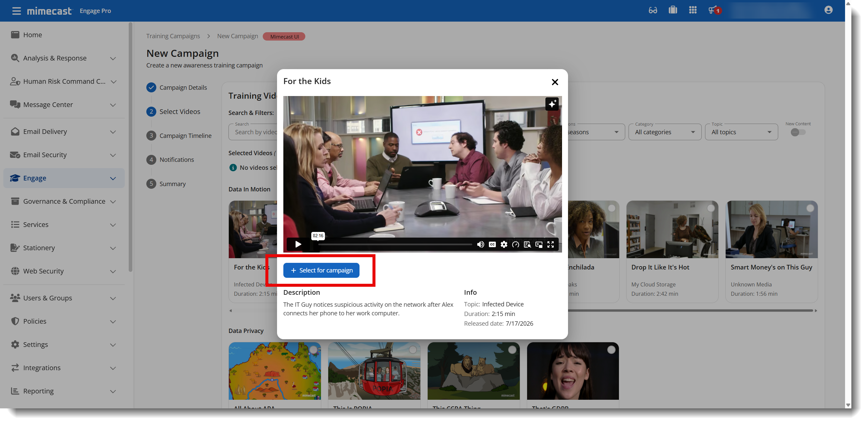
Task: Close the For the Kids dialog
Action: coord(555,82)
